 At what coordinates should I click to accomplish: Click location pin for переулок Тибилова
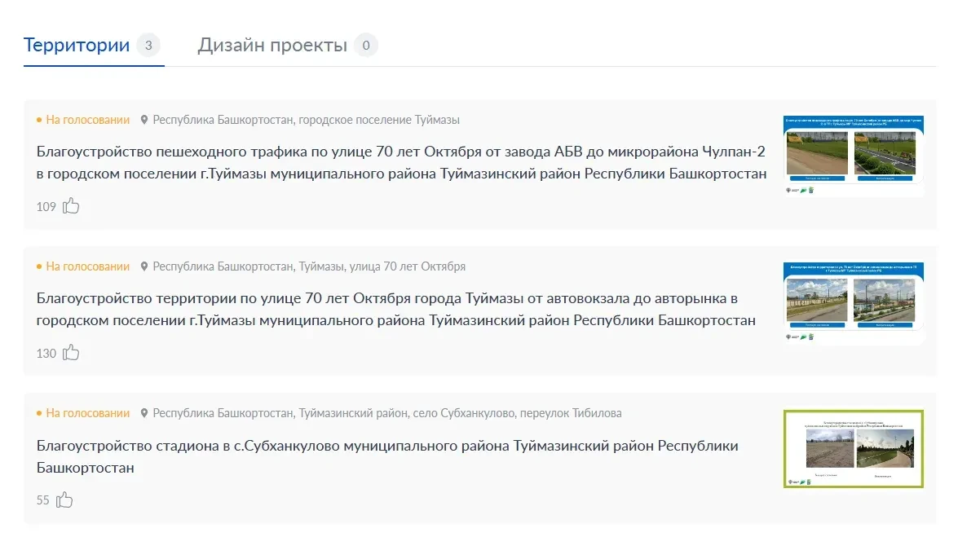(x=144, y=413)
